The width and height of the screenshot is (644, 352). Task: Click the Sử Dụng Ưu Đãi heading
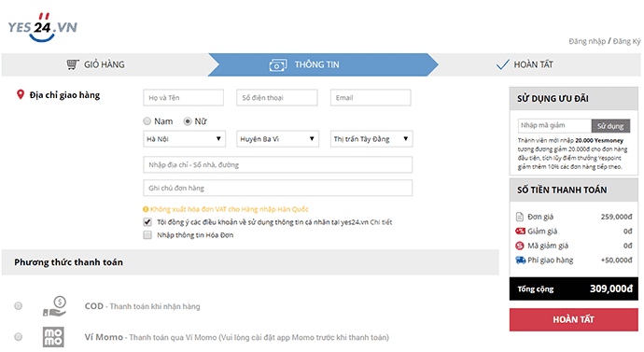click(553, 99)
